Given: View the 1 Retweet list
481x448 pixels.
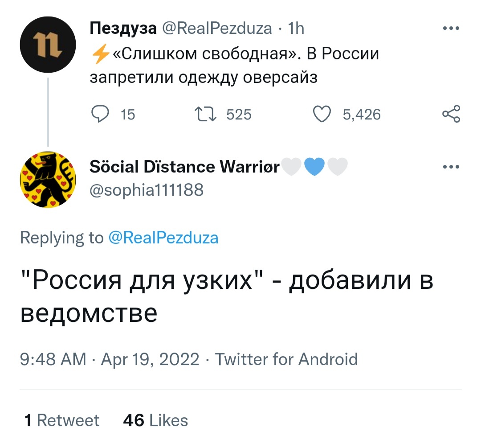Looking at the screenshot, I should 62,420.
